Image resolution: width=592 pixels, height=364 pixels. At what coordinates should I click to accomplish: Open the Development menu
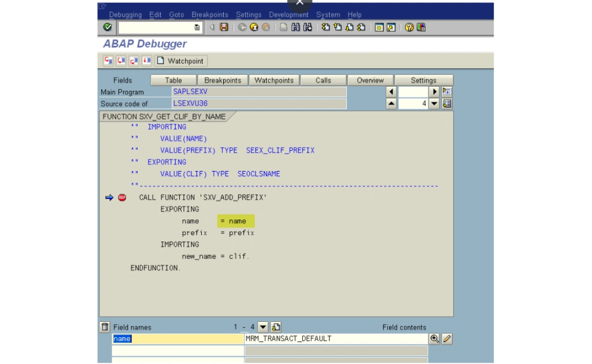pyautogui.click(x=288, y=14)
